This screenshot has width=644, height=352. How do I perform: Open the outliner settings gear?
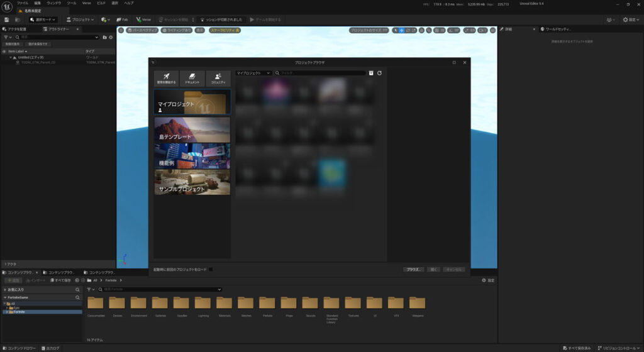pos(111,37)
